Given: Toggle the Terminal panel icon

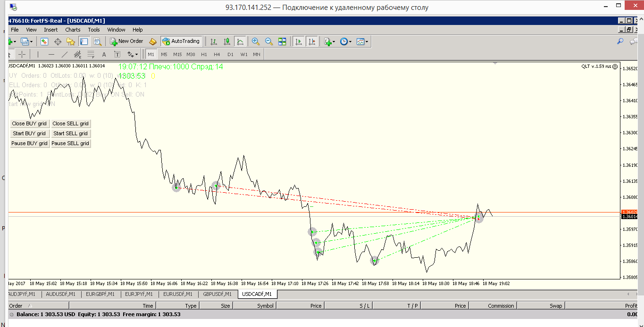Looking at the screenshot, I should (84, 41).
